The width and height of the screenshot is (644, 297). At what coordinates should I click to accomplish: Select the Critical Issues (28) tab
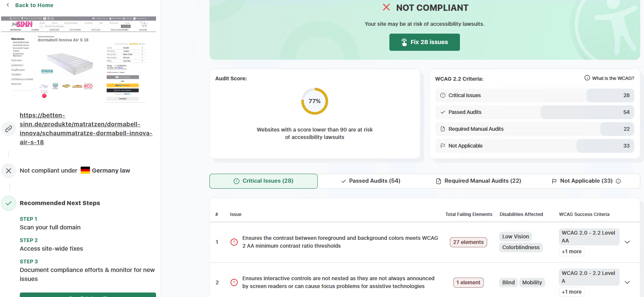[x=264, y=181]
